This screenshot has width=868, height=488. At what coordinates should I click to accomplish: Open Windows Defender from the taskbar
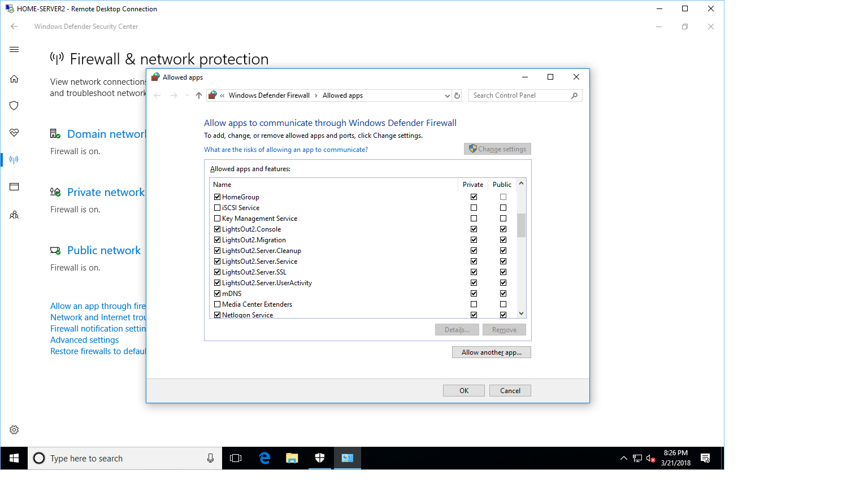coord(319,458)
